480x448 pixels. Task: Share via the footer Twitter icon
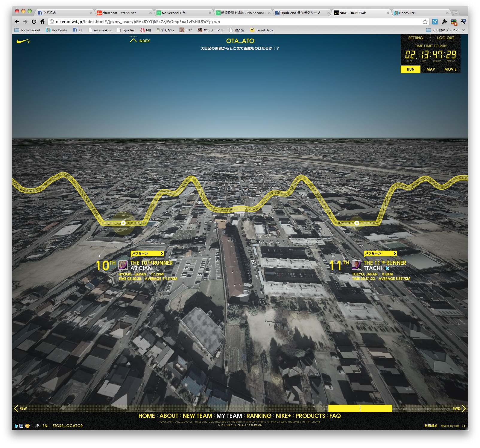point(16,426)
